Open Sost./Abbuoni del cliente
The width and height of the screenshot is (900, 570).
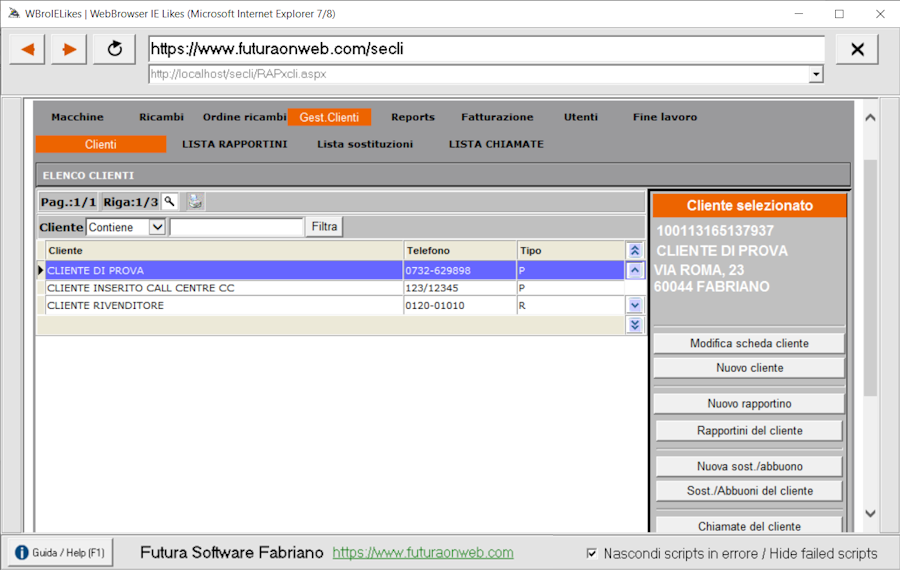749,491
